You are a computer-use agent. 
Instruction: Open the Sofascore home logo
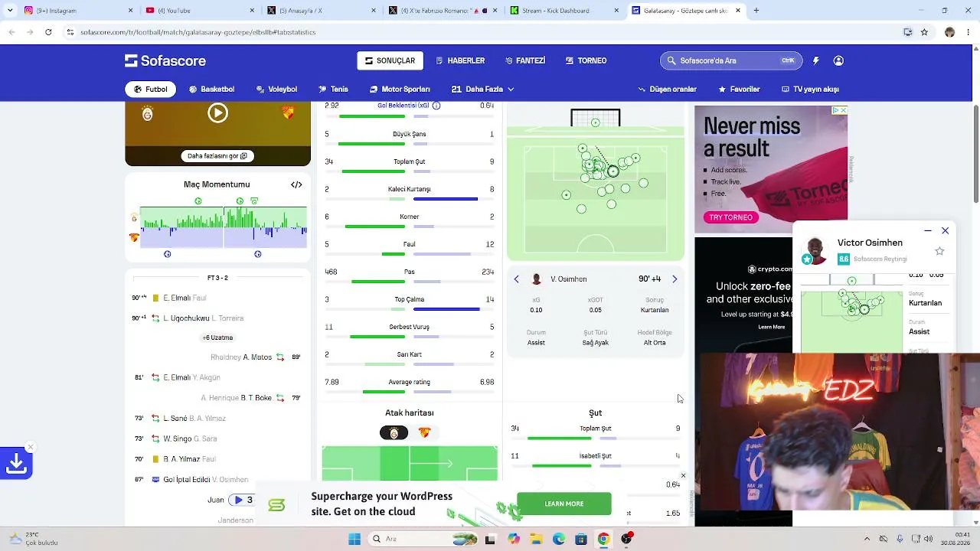(165, 60)
